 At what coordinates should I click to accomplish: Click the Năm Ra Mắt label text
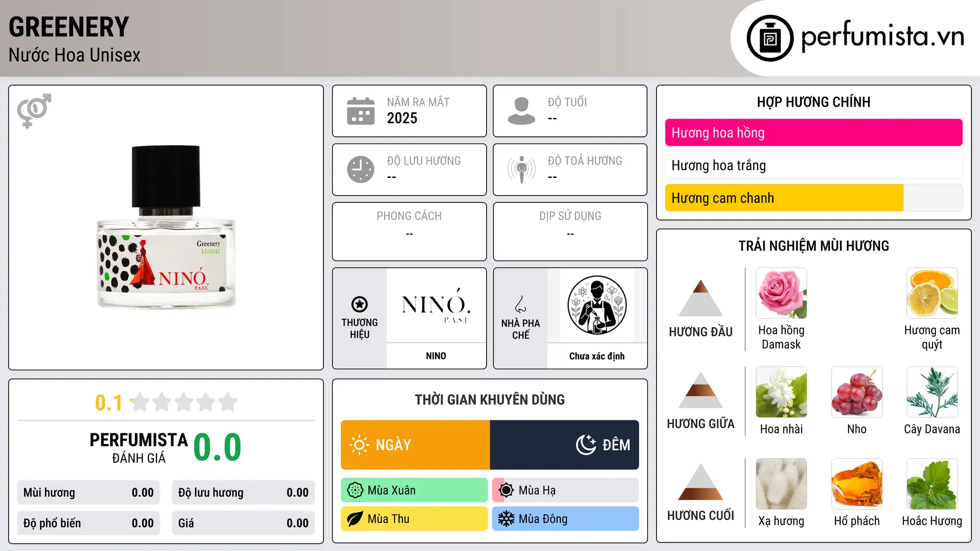[x=418, y=102]
